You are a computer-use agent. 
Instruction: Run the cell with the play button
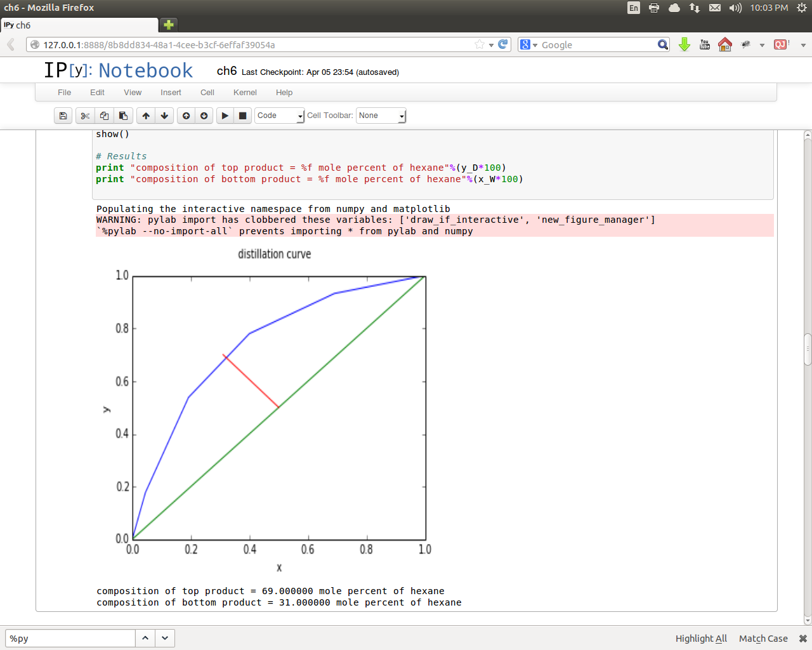click(x=225, y=116)
